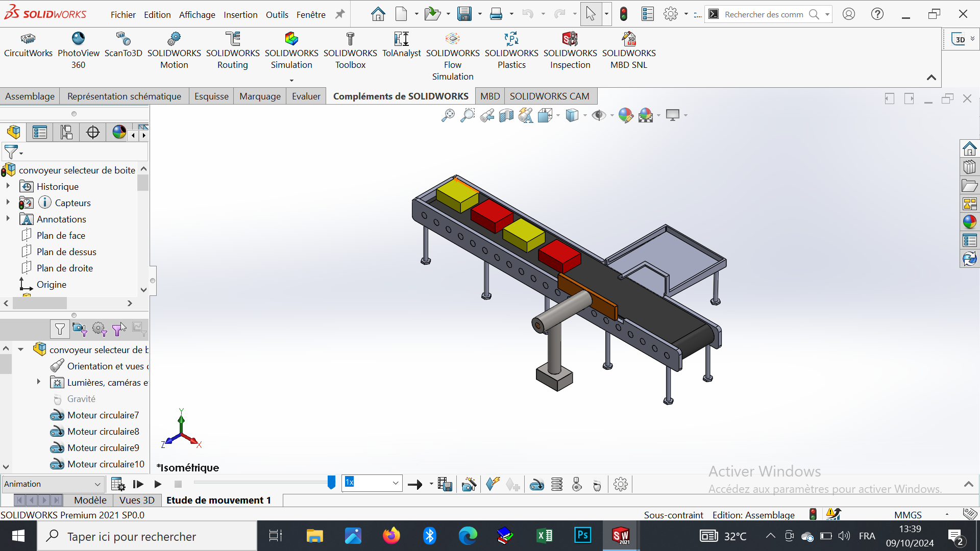Switch to the Assemblage tab
The width and height of the screenshot is (980, 551).
click(30, 96)
